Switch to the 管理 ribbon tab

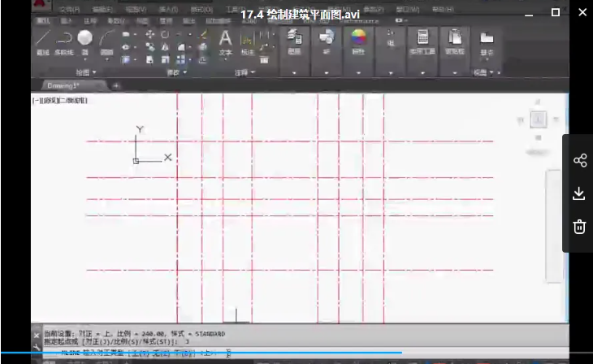[166, 21]
